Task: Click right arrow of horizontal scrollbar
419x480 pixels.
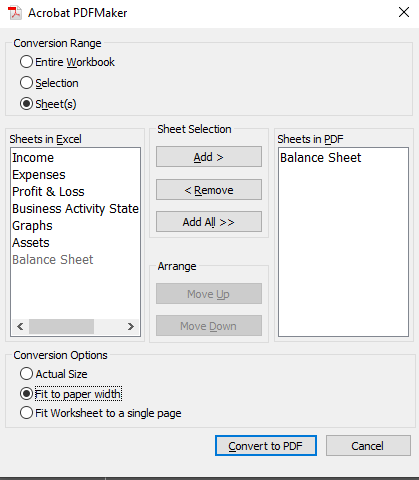Action: 131,326
